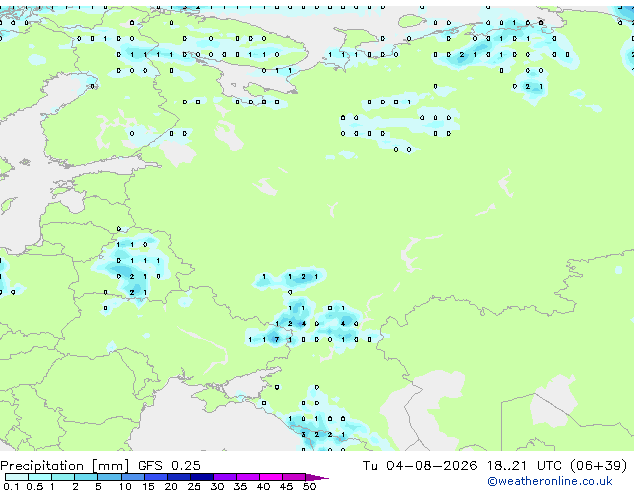The width and height of the screenshot is (634, 490).
Task: Click legend tick label "0.5"
Action: [x=35, y=486]
